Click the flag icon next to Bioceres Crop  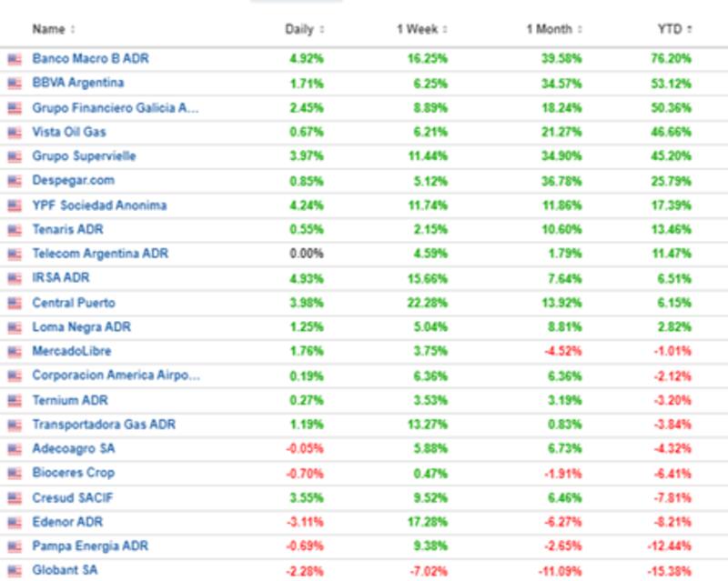pyautogui.click(x=14, y=474)
